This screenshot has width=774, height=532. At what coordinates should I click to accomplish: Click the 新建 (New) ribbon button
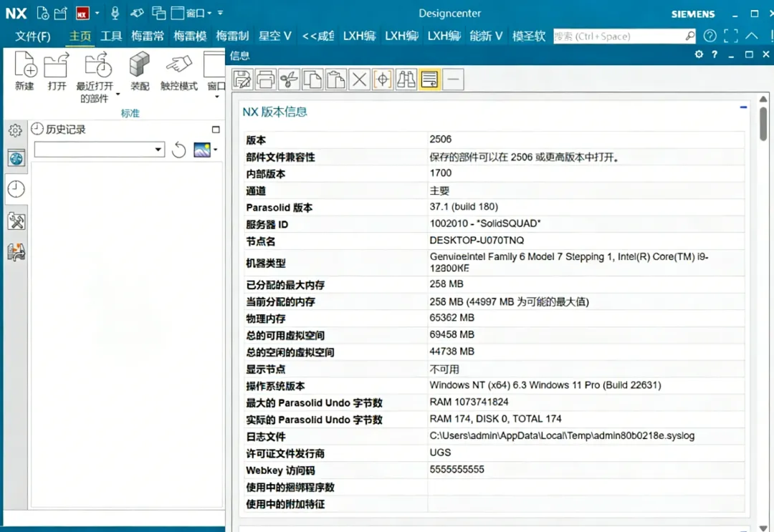tap(24, 70)
